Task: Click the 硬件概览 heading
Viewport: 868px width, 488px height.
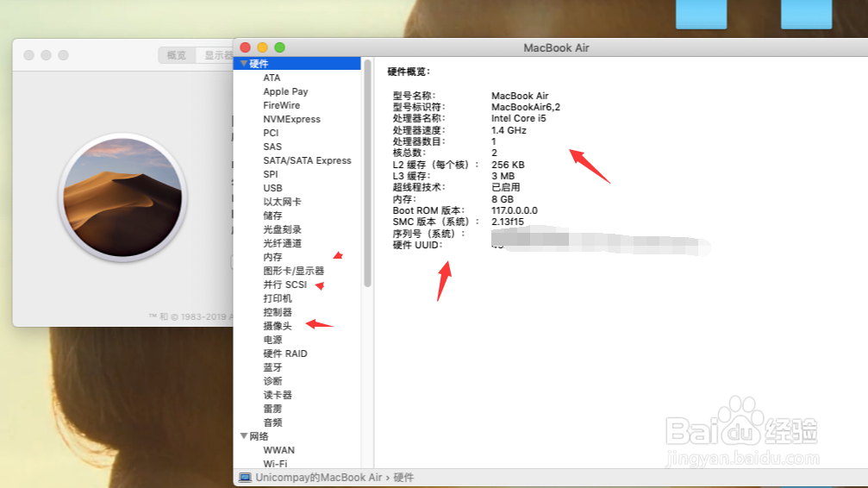Action: 409,72
